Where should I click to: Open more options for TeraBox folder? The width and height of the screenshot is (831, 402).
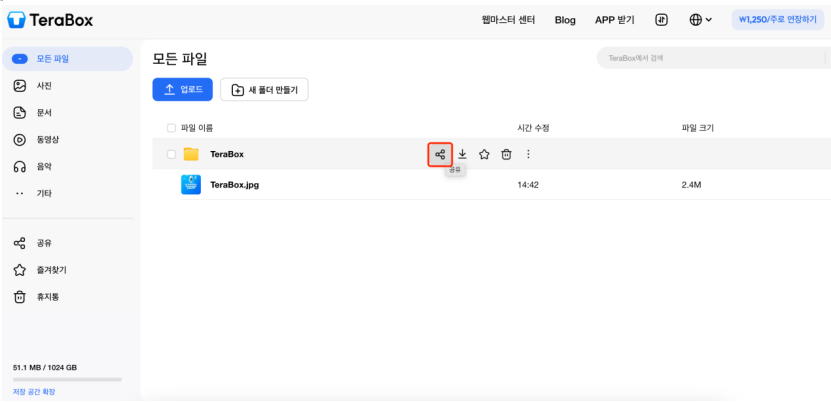pyautogui.click(x=528, y=154)
